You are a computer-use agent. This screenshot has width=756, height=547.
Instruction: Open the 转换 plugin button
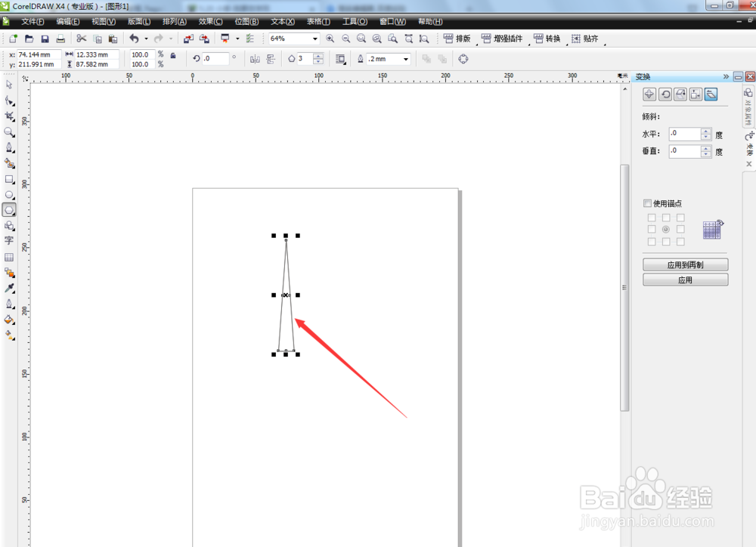(x=547, y=39)
